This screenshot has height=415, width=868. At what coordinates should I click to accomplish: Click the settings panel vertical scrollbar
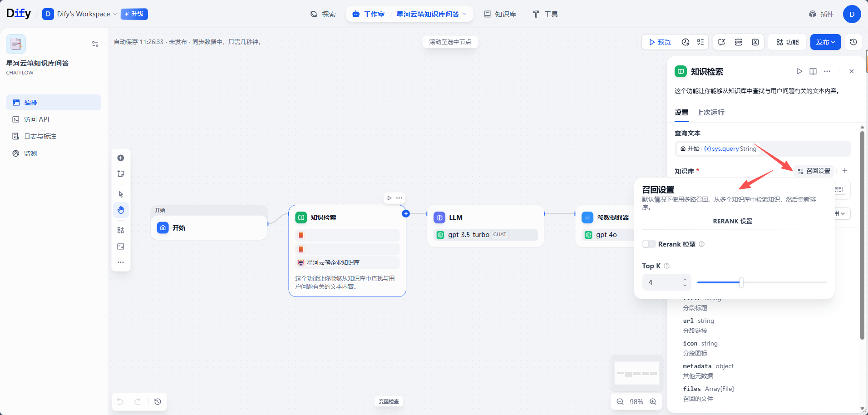862,235
